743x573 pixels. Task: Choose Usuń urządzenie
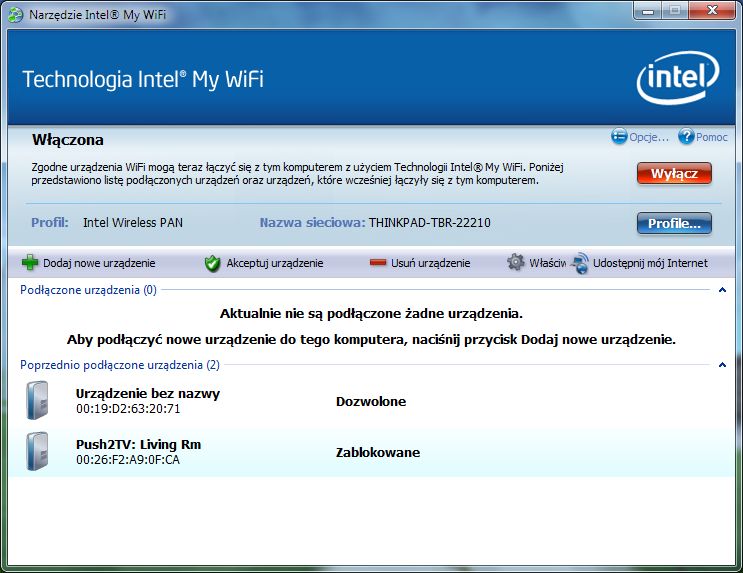tap(430, 263)
